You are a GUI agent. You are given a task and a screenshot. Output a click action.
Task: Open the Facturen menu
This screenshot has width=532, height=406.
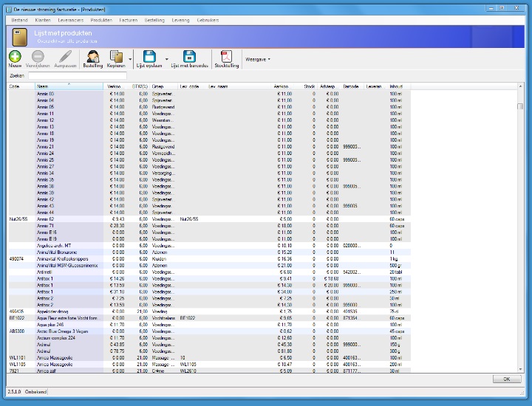point(129,21)
